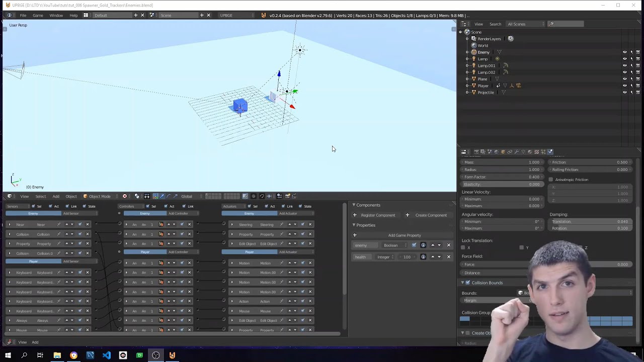Open the All Scenes dropdown in outliner
This screenshot has height=362, width=644.
[525, 24]
